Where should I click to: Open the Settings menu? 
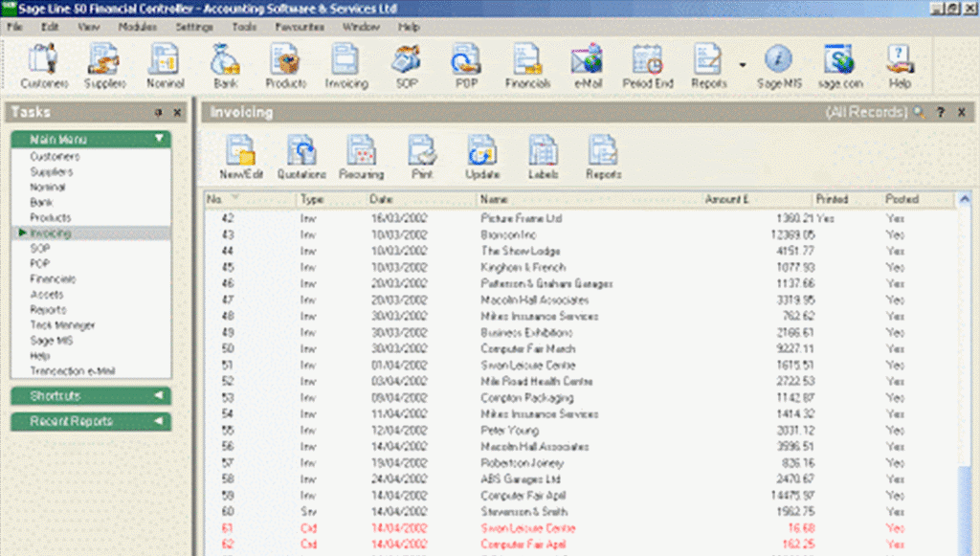(194, 27)
